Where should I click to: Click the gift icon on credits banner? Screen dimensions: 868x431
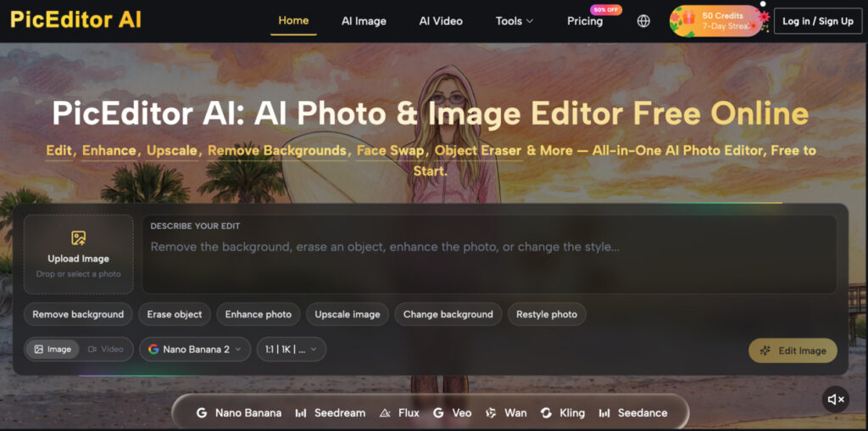click(688, 18)
